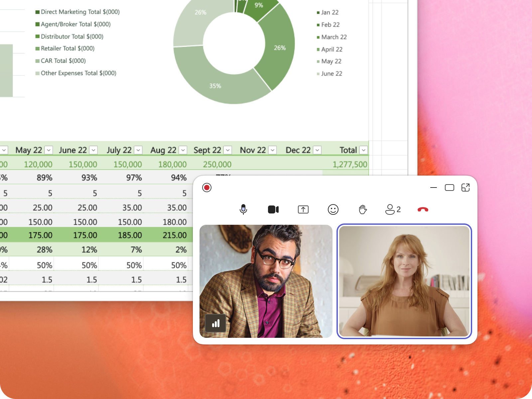The width and height of the screenshot is (532, 399).
Task: Select the "1.5" cell under July 22
Action: tap(136, 280)
